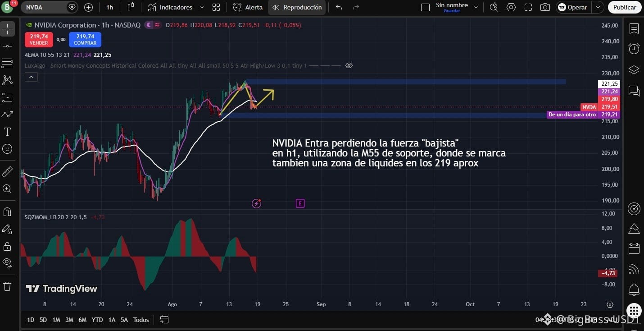Screen dimensions: 644x331
Task: Activate the zoom in tool
Action: pos(7,189)
